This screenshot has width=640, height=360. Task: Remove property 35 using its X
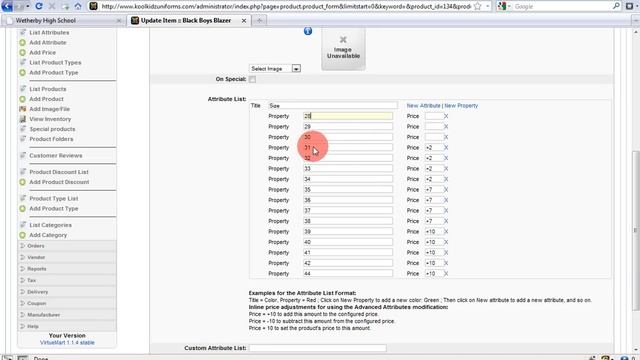pyautogui.click(x=446, y=190)
